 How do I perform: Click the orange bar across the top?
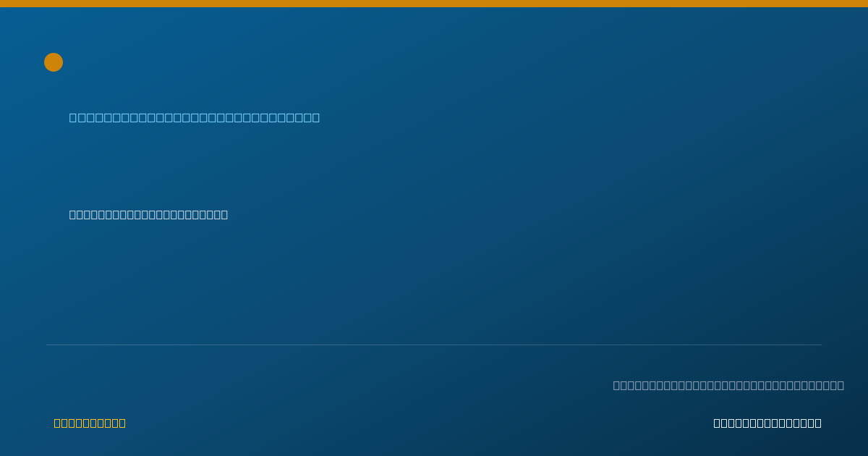[434, 4]
